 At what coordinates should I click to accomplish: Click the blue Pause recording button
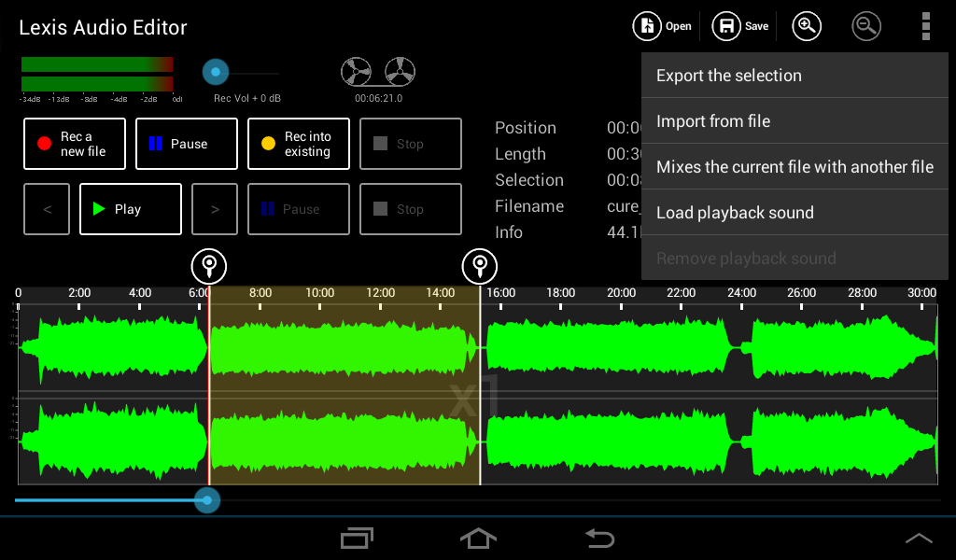click(x=187, y=144)
